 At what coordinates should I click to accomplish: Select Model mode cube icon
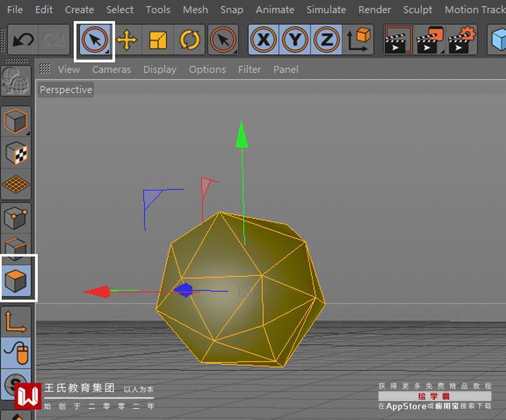(15, 121)
